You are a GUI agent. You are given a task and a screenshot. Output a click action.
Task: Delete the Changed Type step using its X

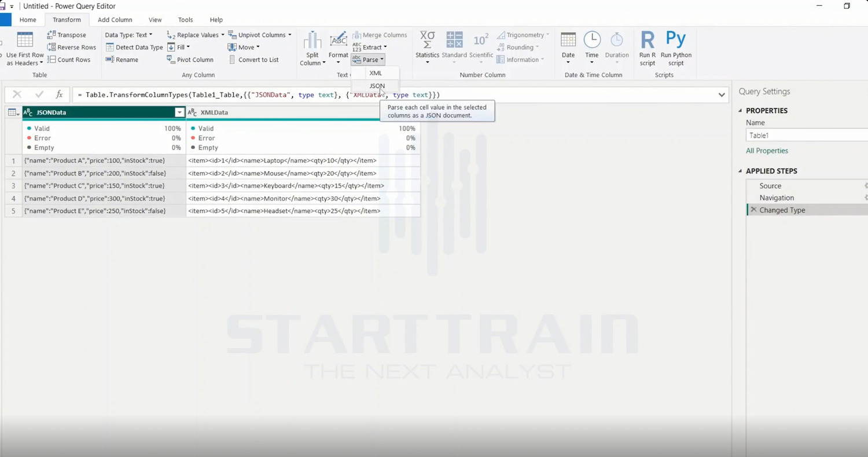tap(753, 210)
